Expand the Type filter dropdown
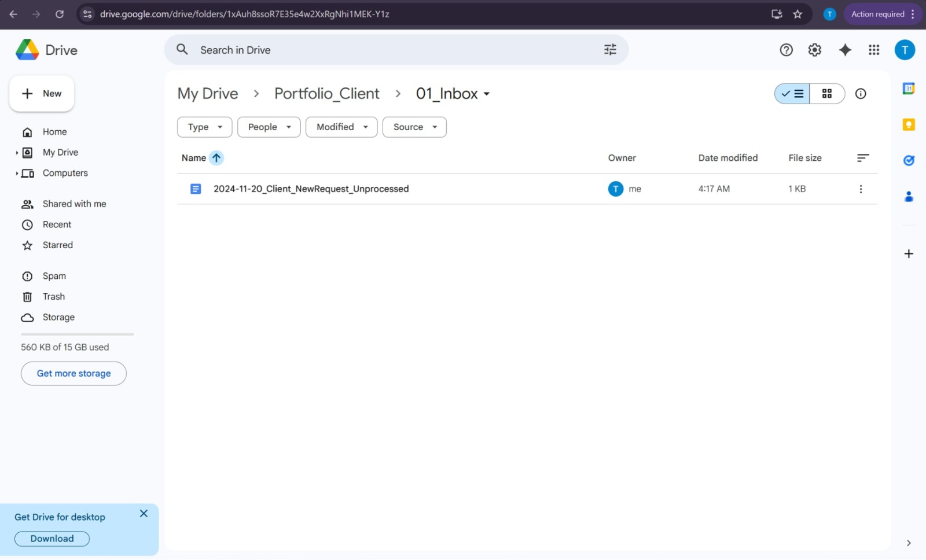 point(204,127)
